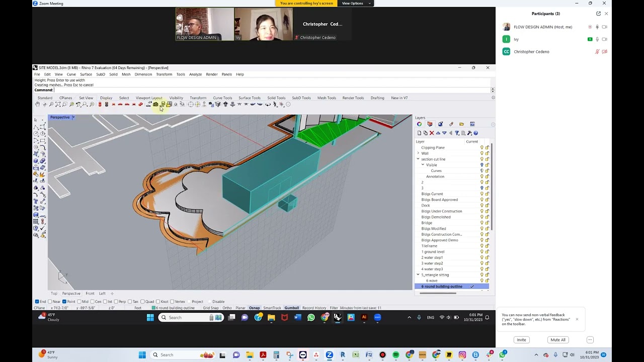Click Move layer up triangle icon
The height and width of the screenshot is (362, 644).
tap(438, 133)
